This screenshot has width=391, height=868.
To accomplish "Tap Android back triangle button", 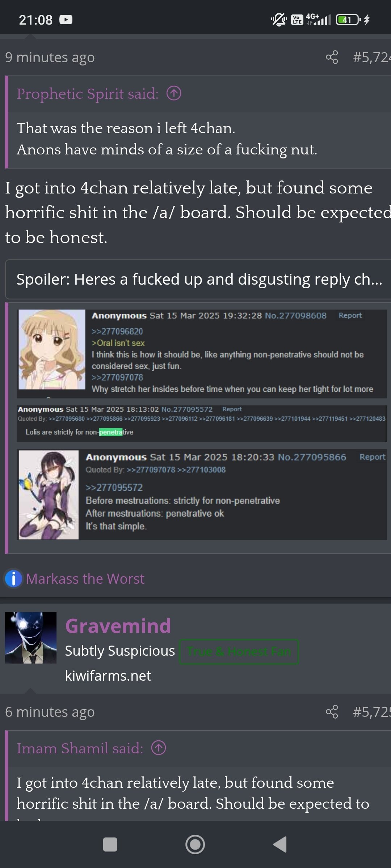I will click(x=280, y=845).
